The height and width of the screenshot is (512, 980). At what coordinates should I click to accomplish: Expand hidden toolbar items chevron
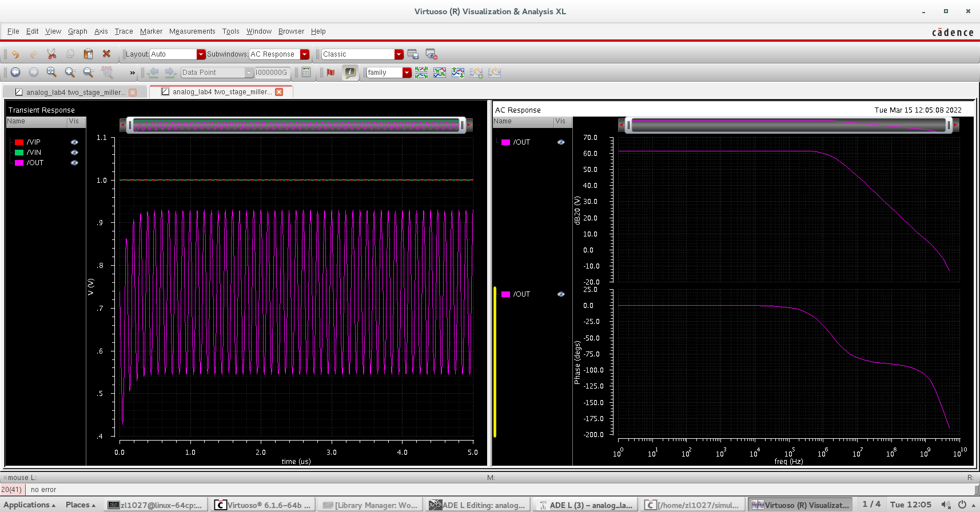pyautogui.click(x=133, y=73)
